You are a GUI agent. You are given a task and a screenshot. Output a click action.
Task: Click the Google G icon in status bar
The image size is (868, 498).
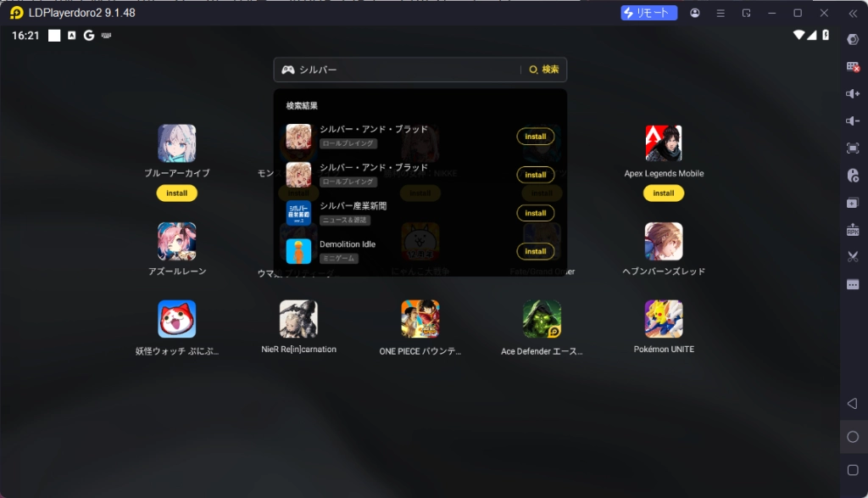88,36
